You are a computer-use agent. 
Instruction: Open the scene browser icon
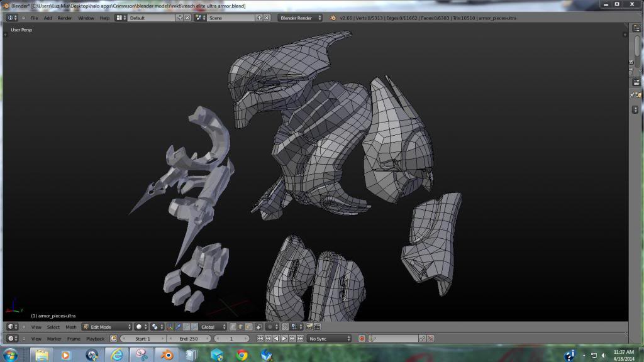click(200, 18)
